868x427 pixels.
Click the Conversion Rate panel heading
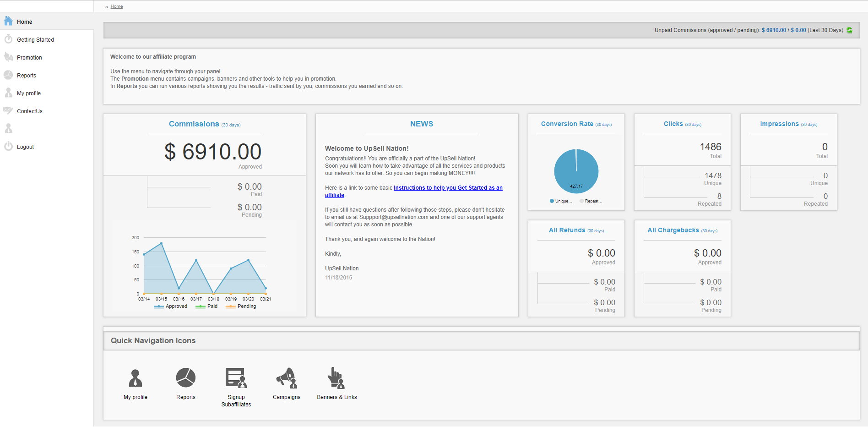coord(576,124)
